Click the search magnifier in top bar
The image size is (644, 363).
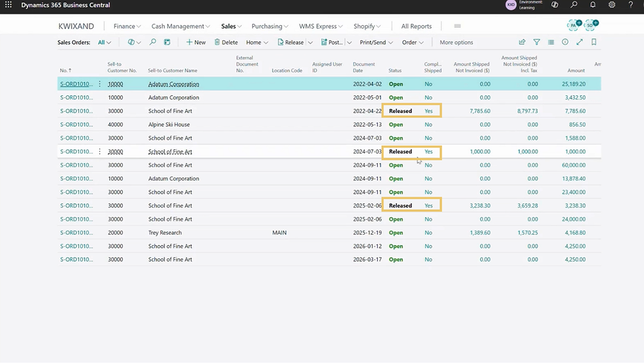coord(574,5)
